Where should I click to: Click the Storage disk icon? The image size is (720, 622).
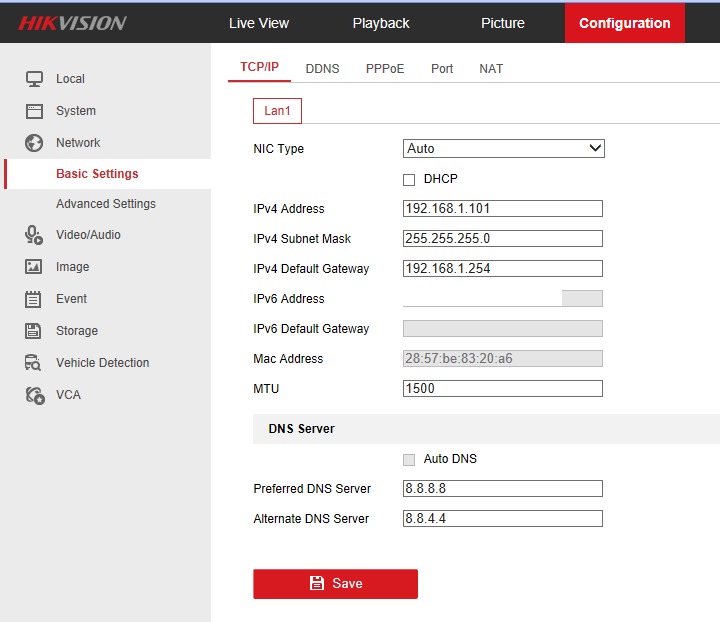[34, 331]
